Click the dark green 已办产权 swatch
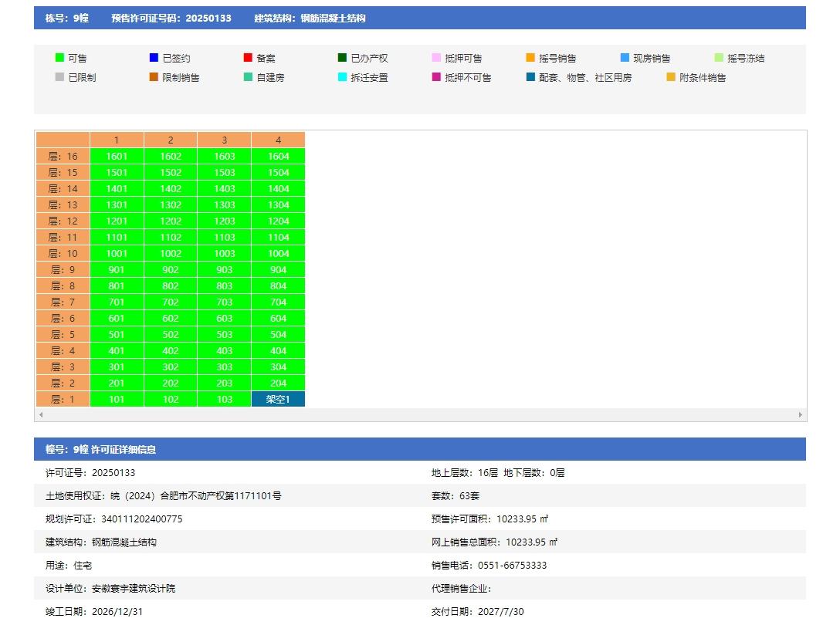Screen dimensions: 840x625 pyautogui.click(x=342, y=57)
